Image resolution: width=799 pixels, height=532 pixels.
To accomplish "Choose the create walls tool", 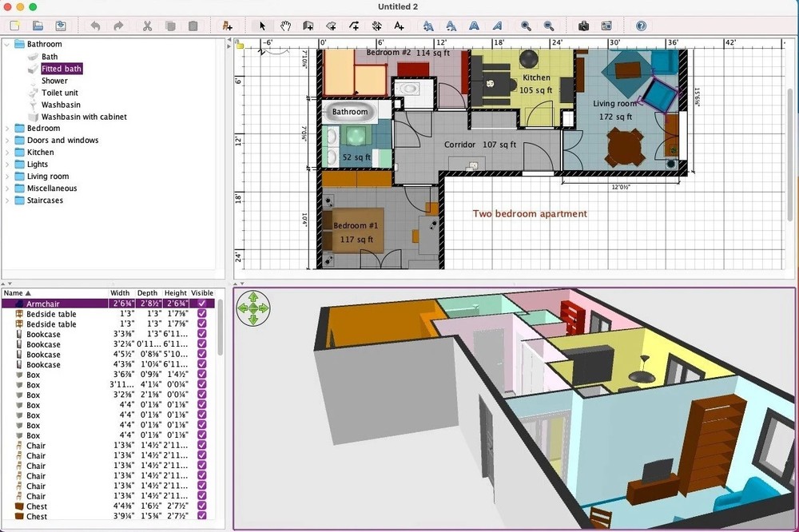I will (308, 26).
